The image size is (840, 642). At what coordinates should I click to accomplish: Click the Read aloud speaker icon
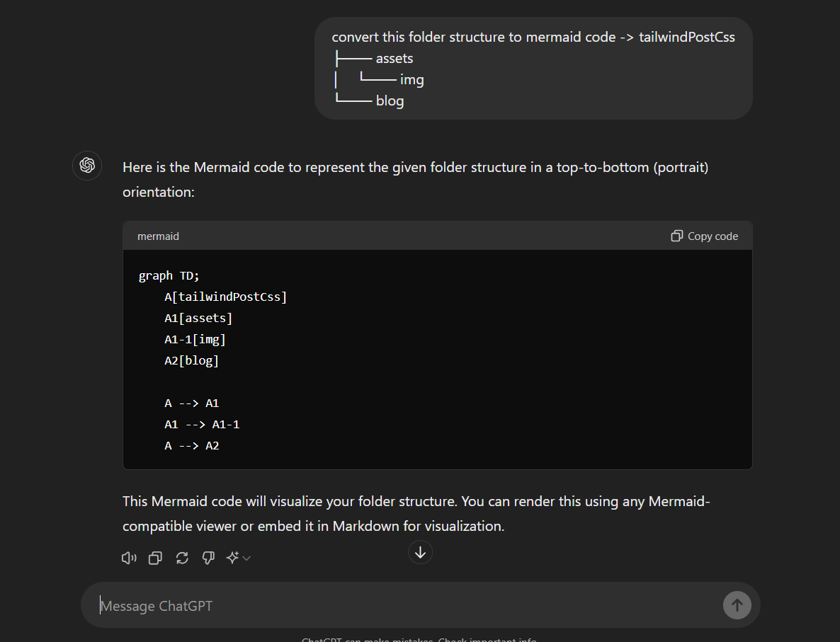(x=129, y=558)
